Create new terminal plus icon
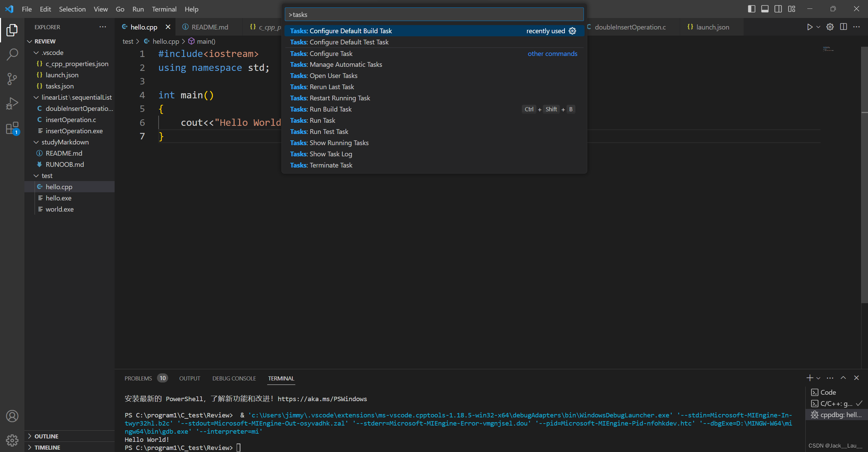This screenshot has height=452, width=868. click(810, 378)
